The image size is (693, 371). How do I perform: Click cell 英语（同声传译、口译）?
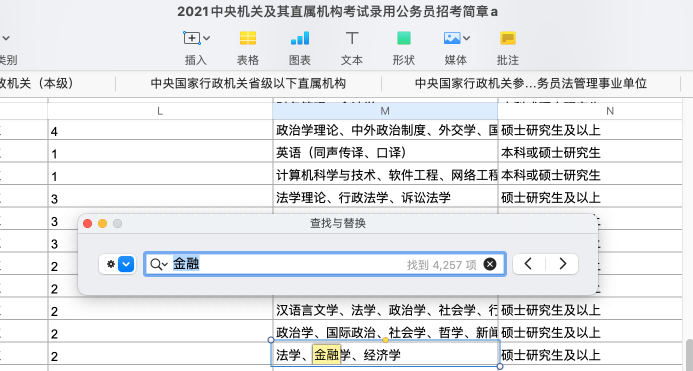coord(385,153)
